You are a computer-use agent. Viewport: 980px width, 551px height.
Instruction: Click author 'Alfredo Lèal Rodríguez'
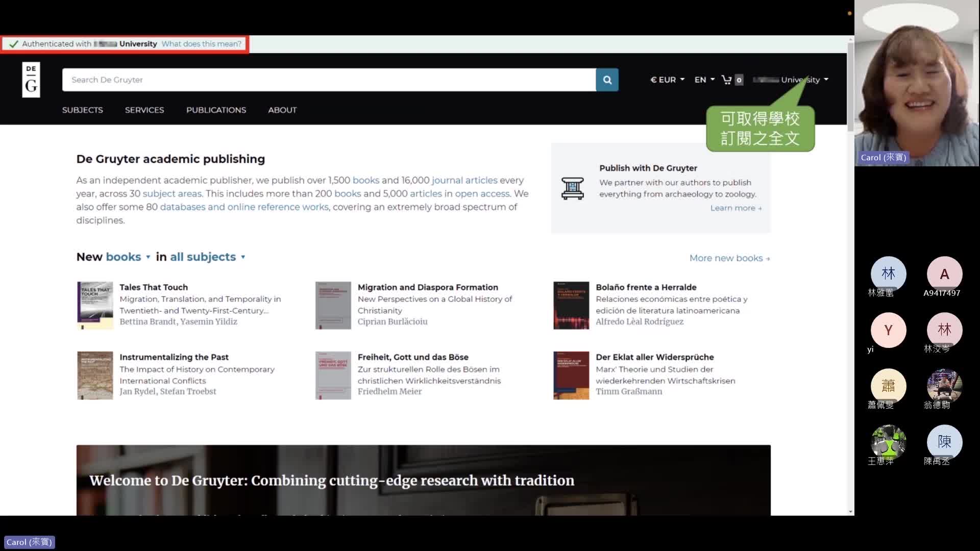(640, 321)
